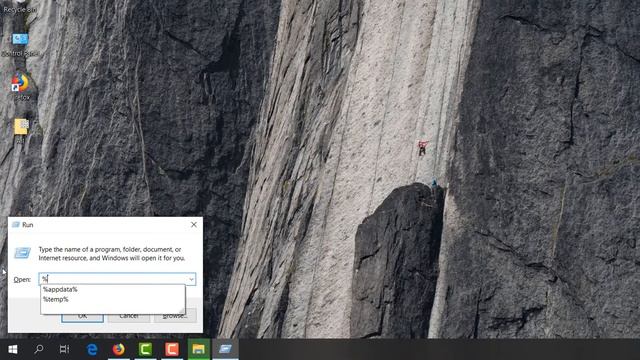The width and height of the screenshot is (640, 360).
Task: Click the Browse... button
Action: pos(175,316)
